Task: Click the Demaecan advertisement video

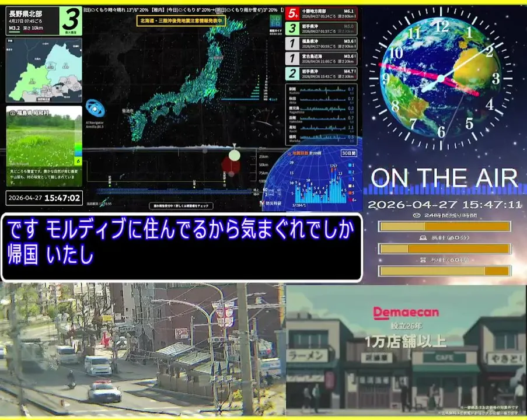Action: pos(406,350)
